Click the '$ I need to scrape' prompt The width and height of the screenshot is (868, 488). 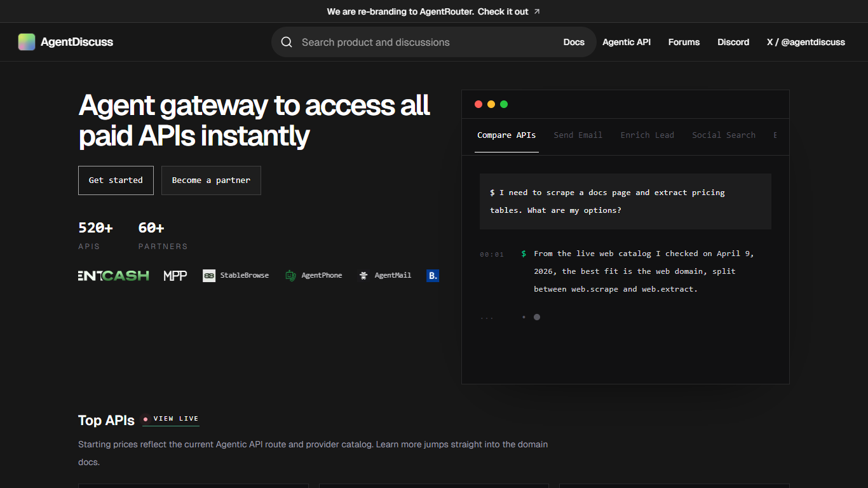click(x=625, y=201)
